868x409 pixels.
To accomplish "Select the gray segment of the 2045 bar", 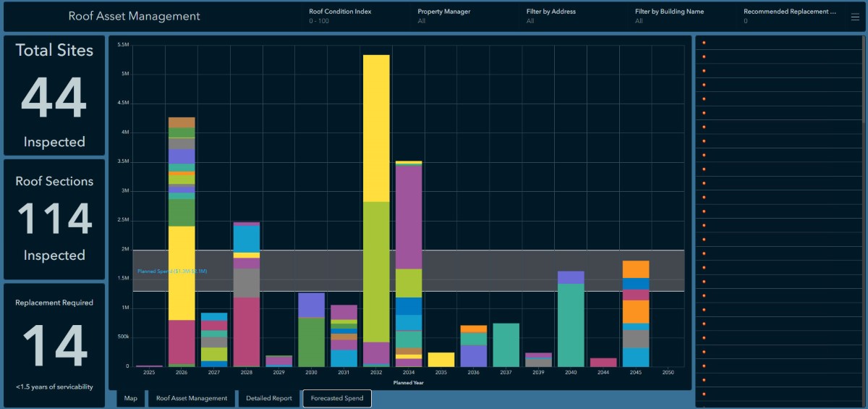I will click(x=636, y=339).
